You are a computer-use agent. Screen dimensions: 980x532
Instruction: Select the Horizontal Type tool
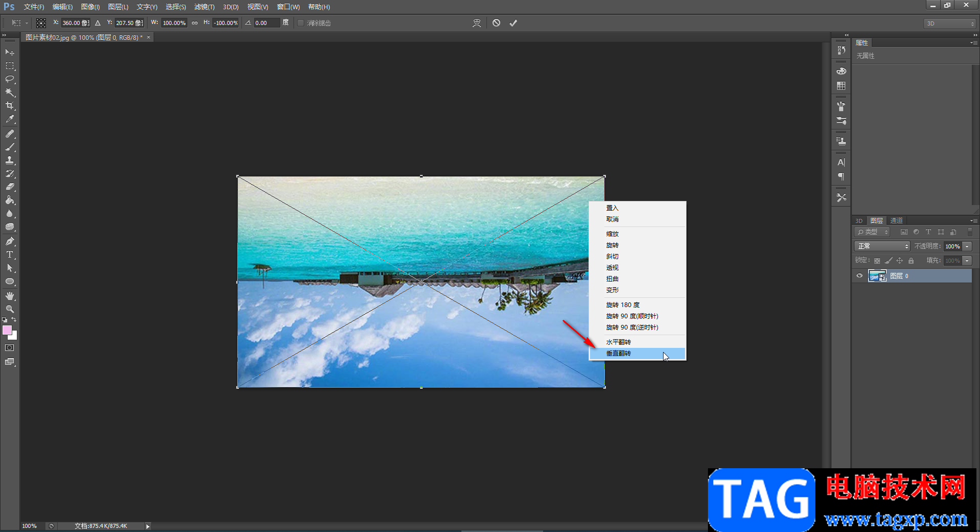[x=10, y=255]
